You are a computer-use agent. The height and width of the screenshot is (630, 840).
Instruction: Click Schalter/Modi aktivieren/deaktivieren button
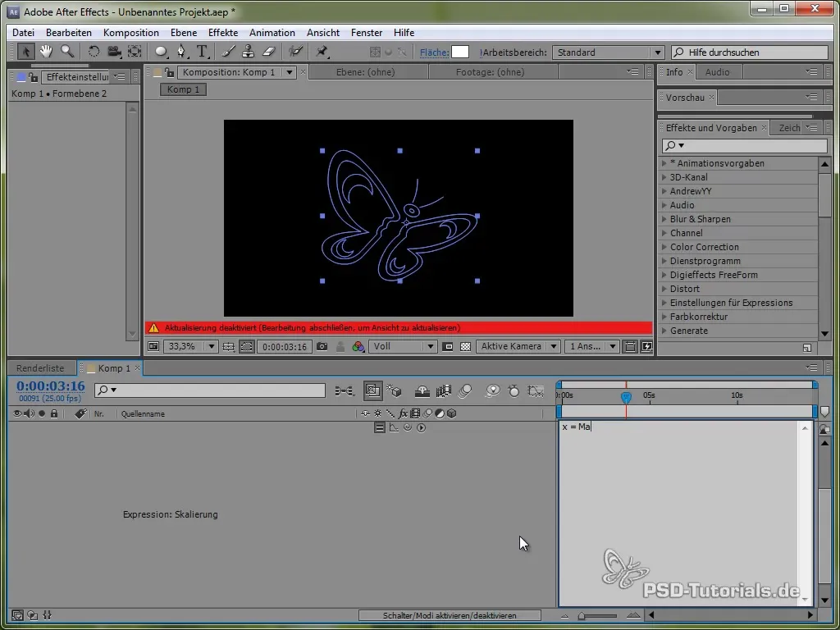pyautogui.click(x=450, y=615)
